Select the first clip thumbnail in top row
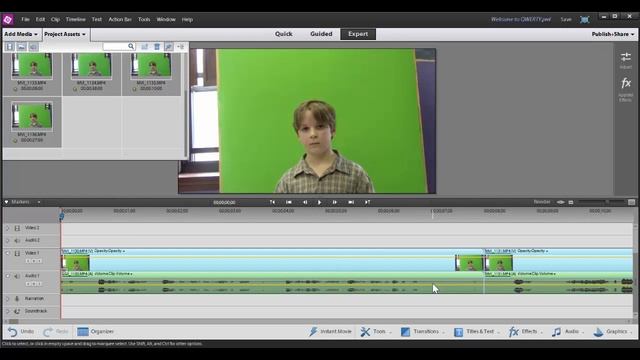 coord(32,66)
